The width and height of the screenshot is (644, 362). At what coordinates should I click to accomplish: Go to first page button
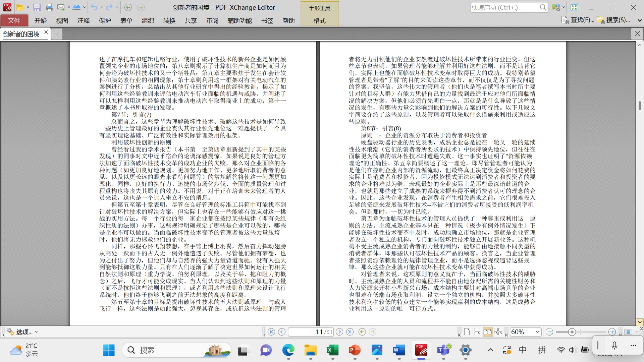(x=271, y=332)
